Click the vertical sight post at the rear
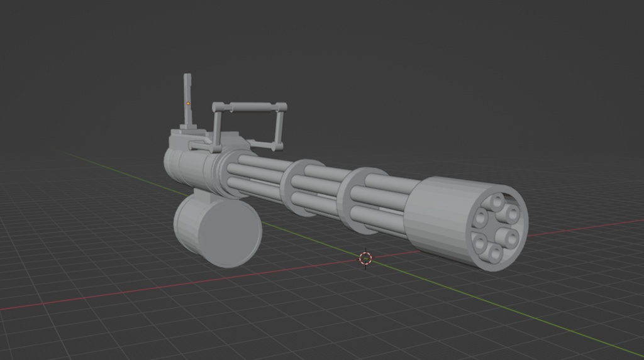Viewport: 644px width, 360px height. (x=187, y=100)
